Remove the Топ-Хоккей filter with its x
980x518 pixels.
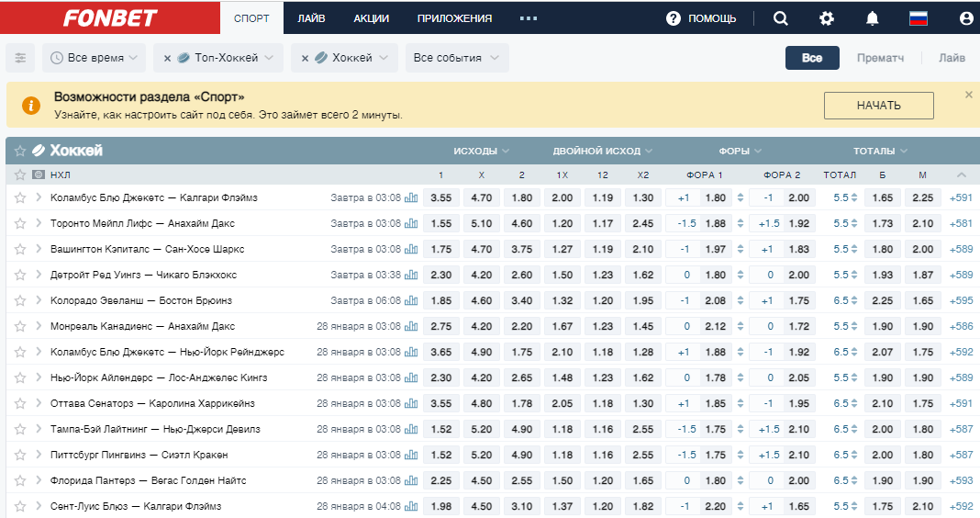pos(167,58)
